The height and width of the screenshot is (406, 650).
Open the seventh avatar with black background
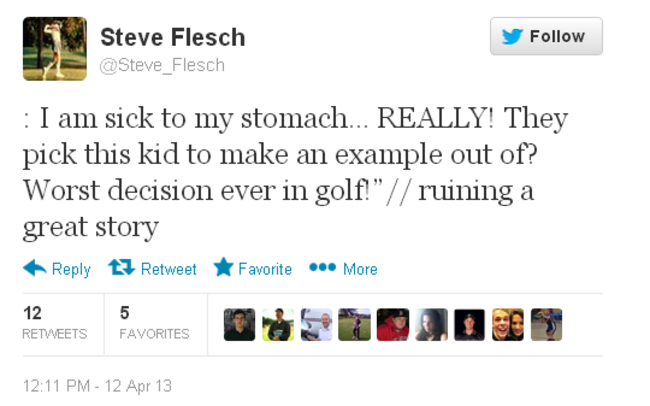[x=469, y=325]
